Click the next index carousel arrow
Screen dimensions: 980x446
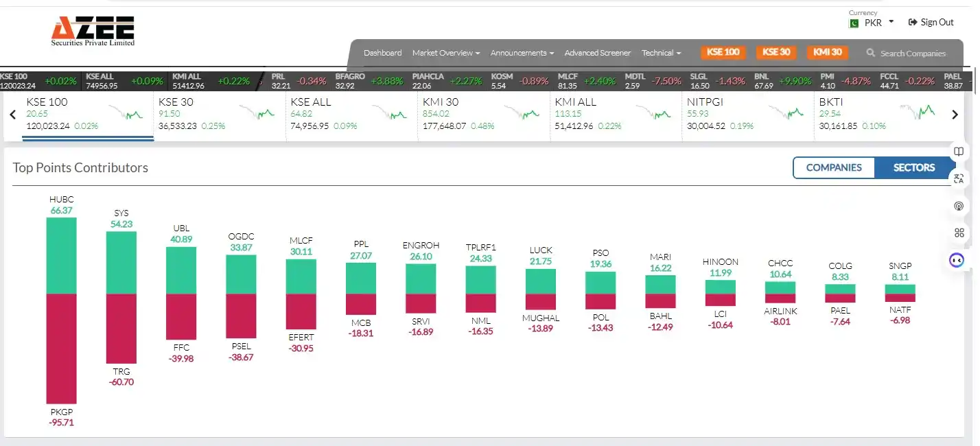click(x=955, y=115)
